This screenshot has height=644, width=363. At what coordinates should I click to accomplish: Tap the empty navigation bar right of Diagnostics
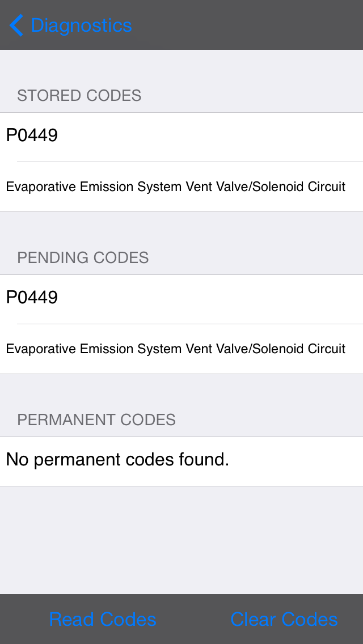(x=250, y=26)
